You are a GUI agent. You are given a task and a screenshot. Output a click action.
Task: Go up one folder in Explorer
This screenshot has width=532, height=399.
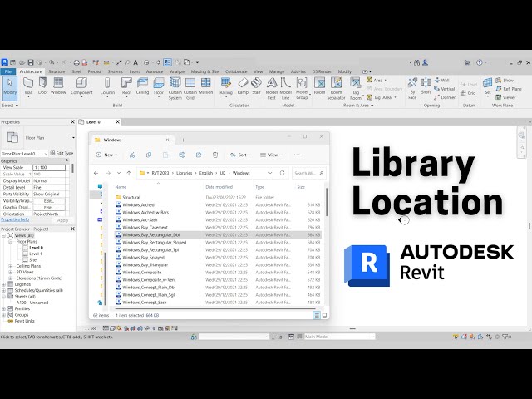[x=129, y=173]
